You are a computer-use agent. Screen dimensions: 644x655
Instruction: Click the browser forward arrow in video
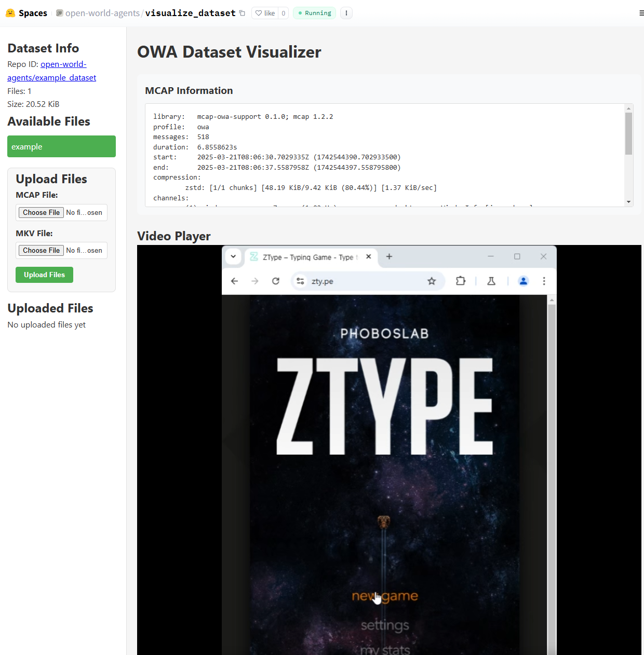coord(254,281)
